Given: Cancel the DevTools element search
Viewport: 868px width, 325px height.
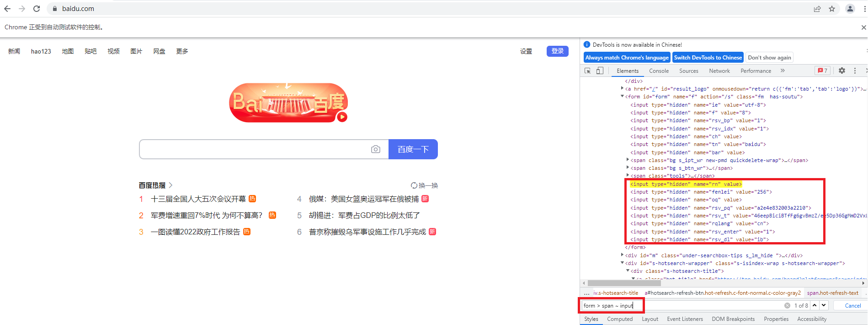Looking at the screenshot, I should coord(852,306).
